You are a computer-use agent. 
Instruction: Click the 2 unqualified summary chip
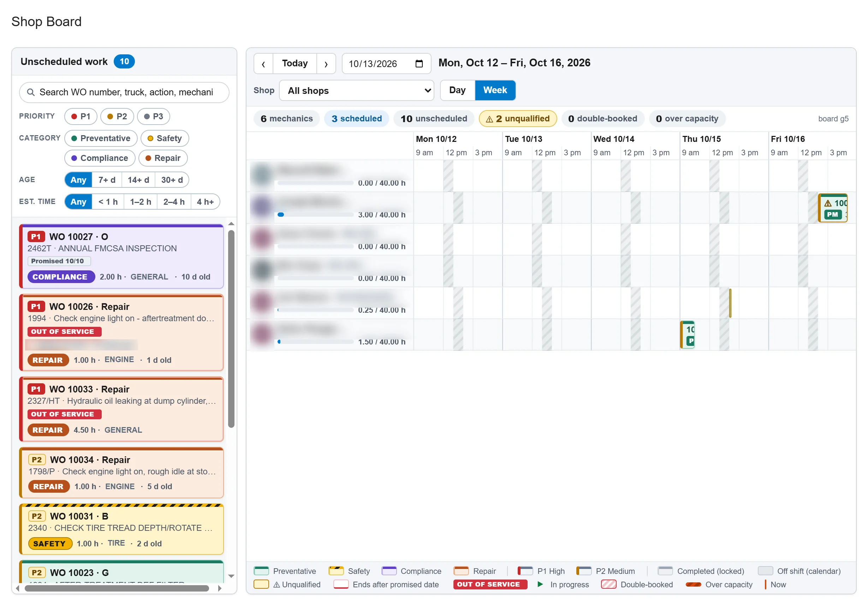coord(517,119)
